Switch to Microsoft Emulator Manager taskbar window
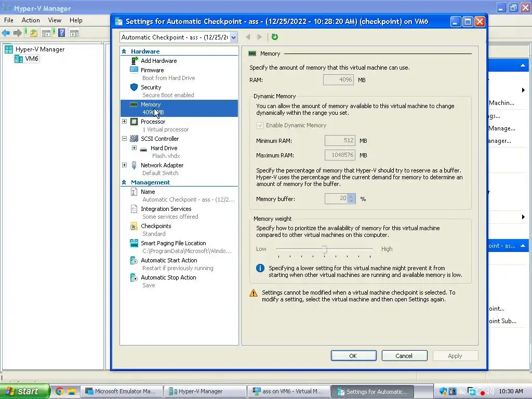The image size is (532, 399). 122,391
